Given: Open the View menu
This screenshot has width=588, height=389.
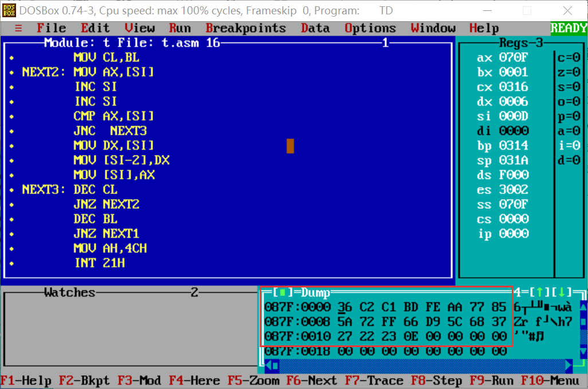Looking at the screenshot, I should 139,28.
